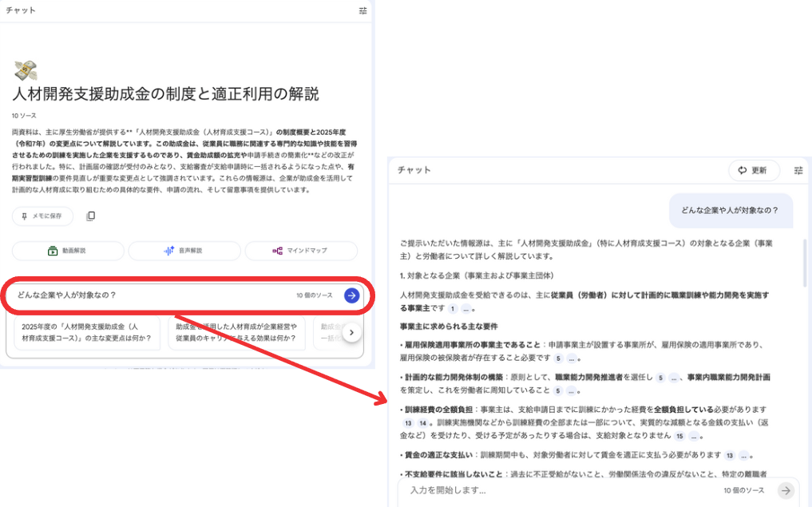Copy the summary using the copy icon
Screen dimensions: 812x507
[x=91, y=216]
